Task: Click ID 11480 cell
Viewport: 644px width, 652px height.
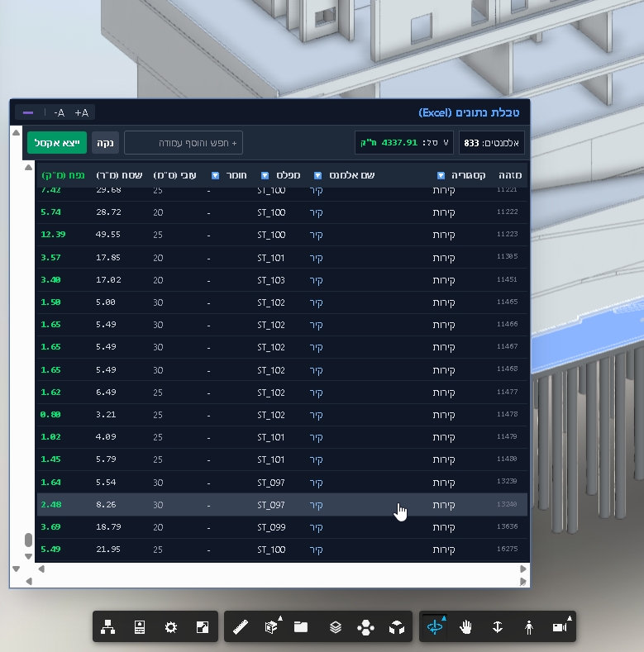Action: [x=507, y=459]
